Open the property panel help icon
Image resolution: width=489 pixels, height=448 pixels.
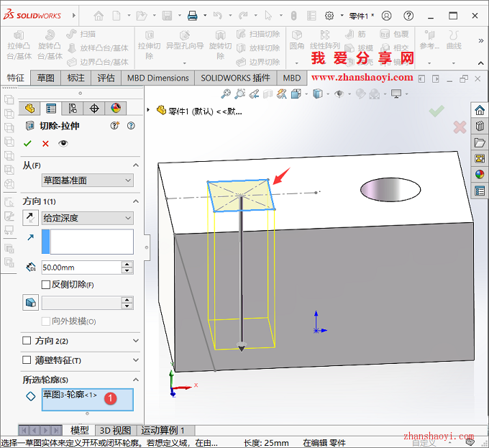coord(131,126)
